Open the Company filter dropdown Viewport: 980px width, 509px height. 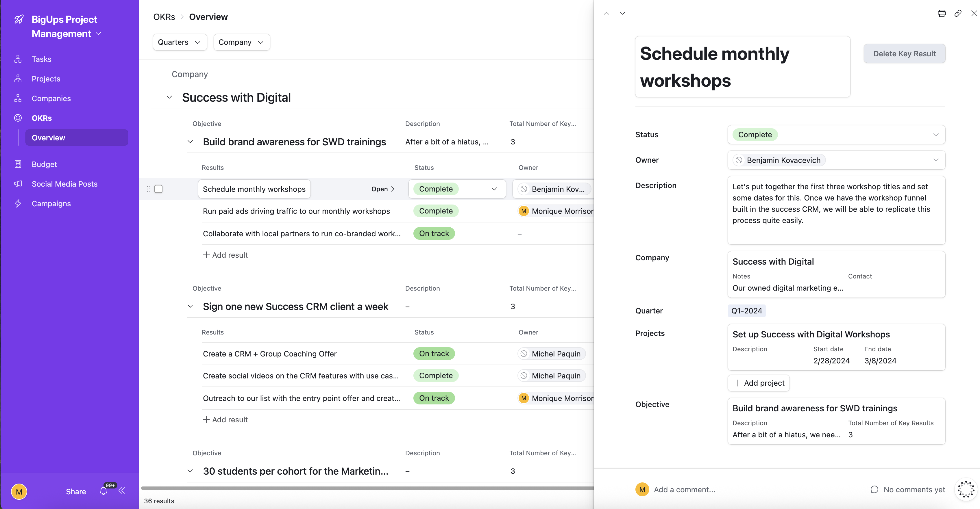pyautogui.click(x=242, y=42)
